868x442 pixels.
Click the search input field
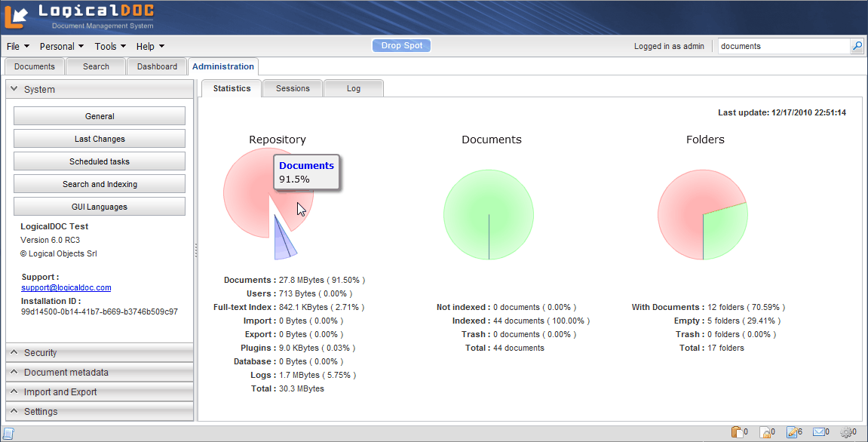click(x=783, y=46)
